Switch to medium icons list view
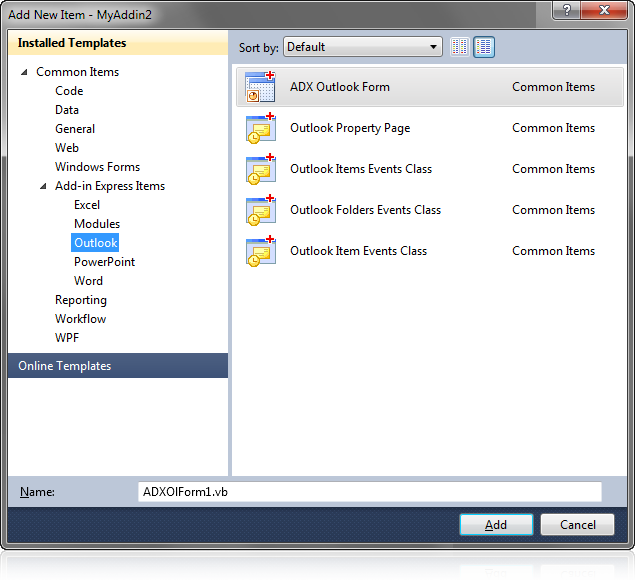The width and height of the screenshot is (635, 580). tap(484, 47)
